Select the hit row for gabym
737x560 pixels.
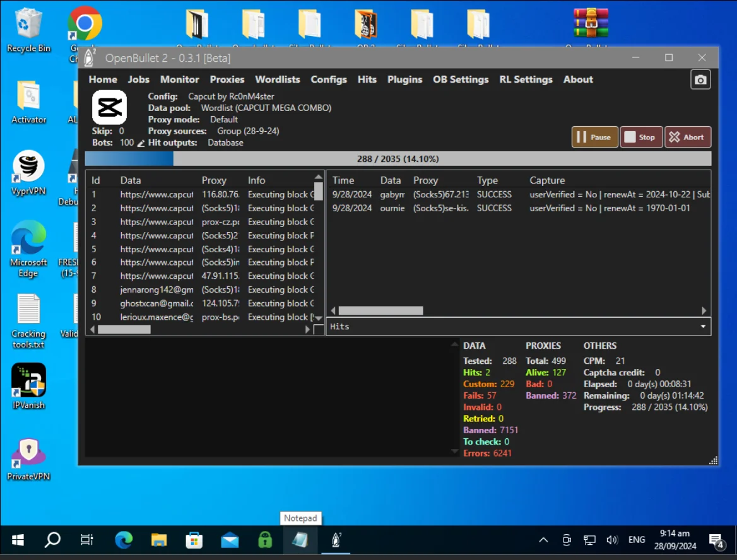click(x=519, y=194)
